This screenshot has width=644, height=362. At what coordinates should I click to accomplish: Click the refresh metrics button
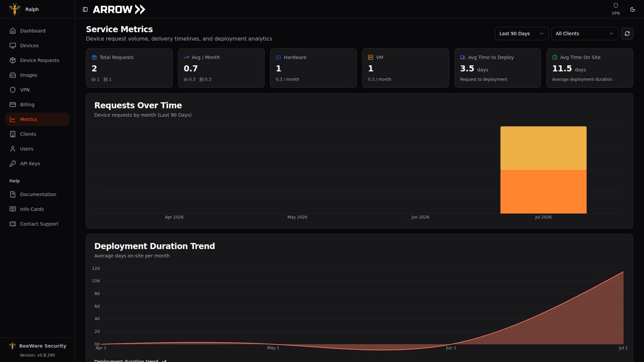(x=627, y=34)
